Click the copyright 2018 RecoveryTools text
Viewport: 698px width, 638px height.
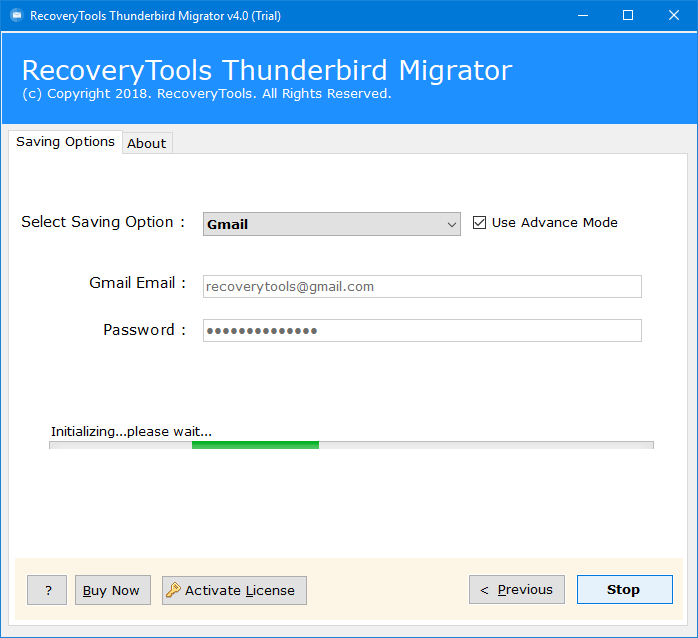[207, 93]
